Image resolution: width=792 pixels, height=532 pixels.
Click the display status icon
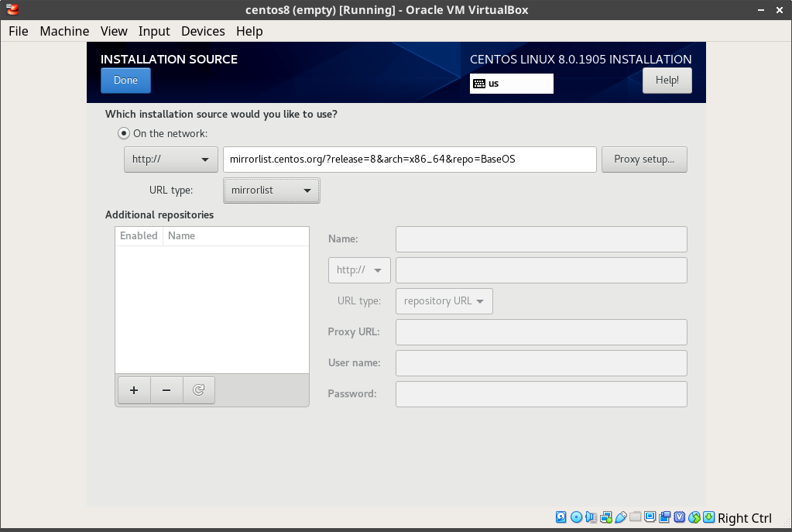pos(650,517)
